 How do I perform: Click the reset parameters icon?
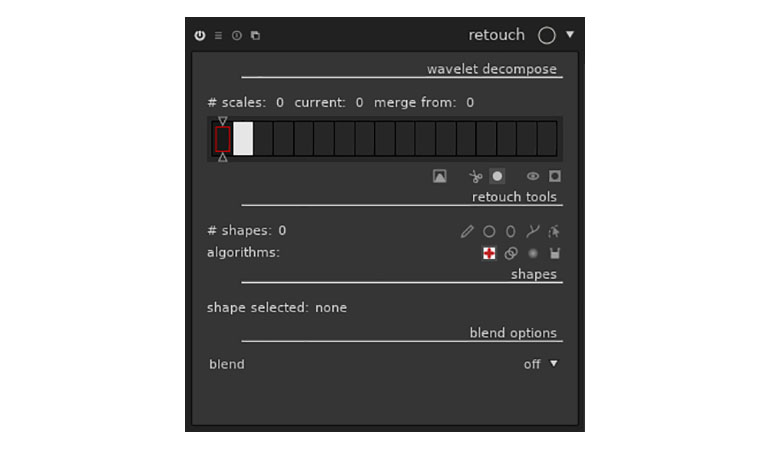237,36
